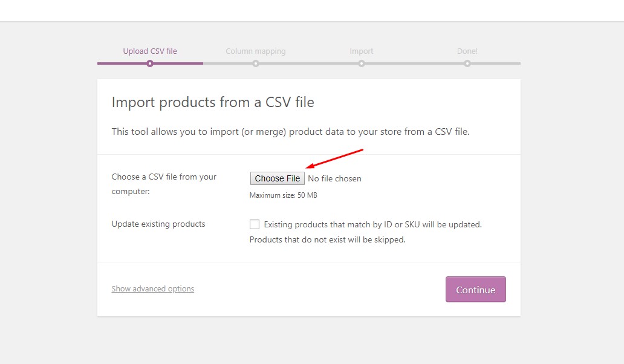624x364 pixels.
Task: Click the Import step circle marker
Action: 362,63
